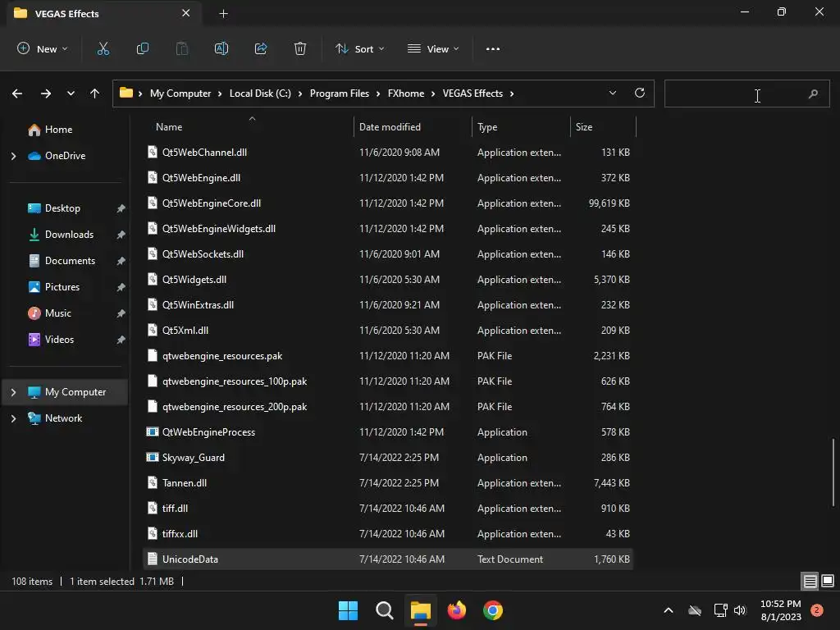
Task: Sort by the Size column header
Action: click(583, 127)
